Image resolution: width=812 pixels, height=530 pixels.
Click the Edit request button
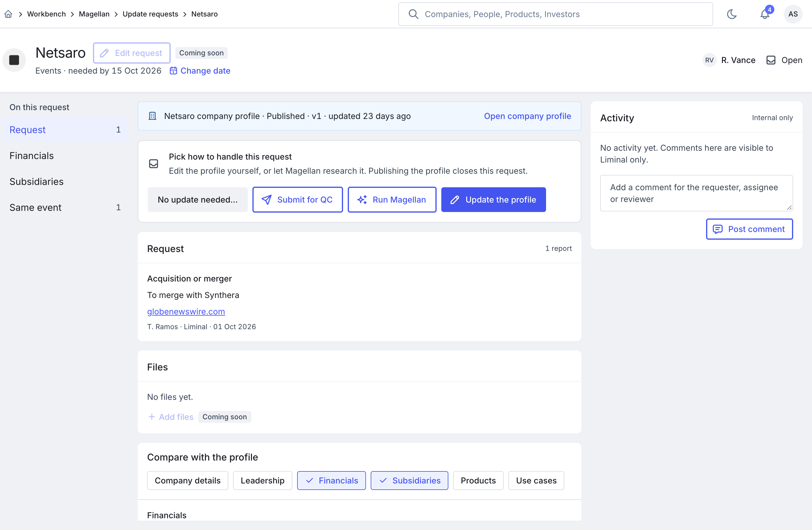point(132,53)
